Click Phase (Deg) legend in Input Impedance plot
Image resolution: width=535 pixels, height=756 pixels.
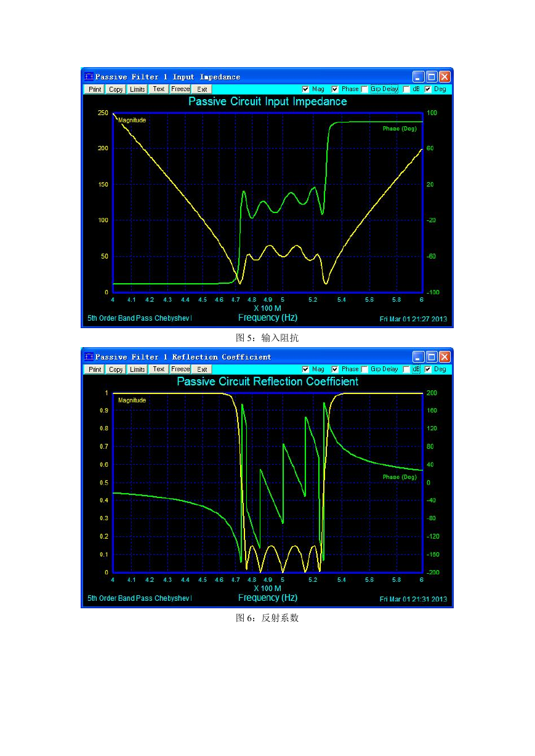[x=400, y=129]
